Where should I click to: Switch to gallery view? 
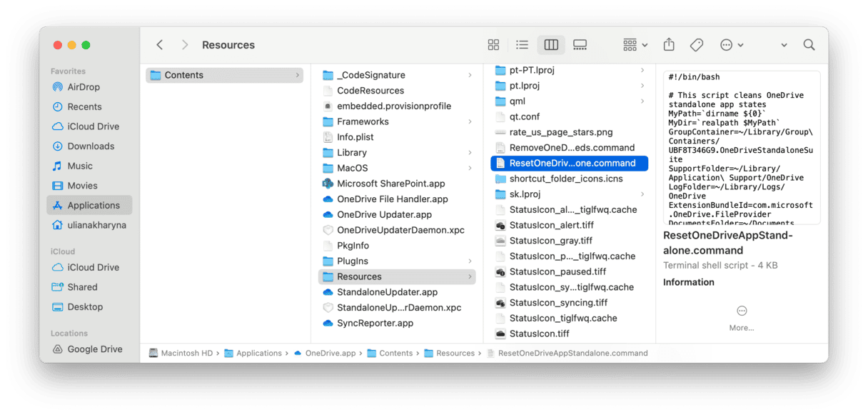580,45
